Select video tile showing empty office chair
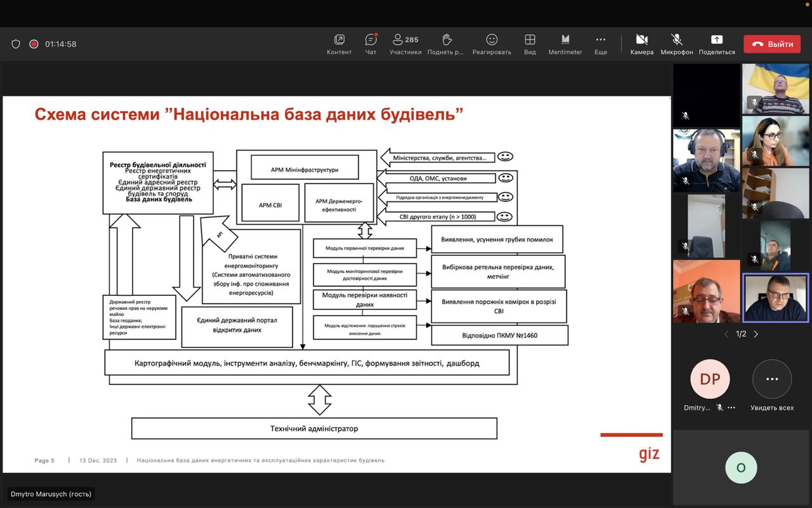 click(x=707, y=225)
